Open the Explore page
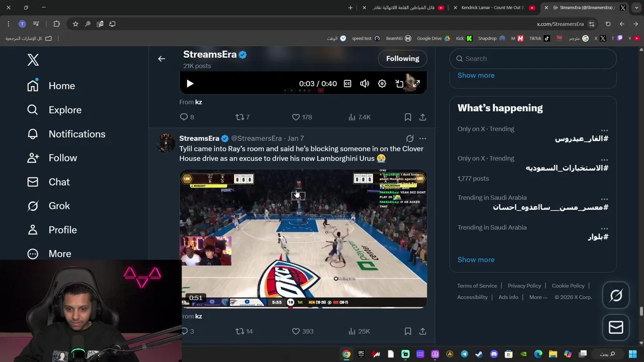Image resolution: width=644 pixels, height=362 pixels. coord(54,110)
